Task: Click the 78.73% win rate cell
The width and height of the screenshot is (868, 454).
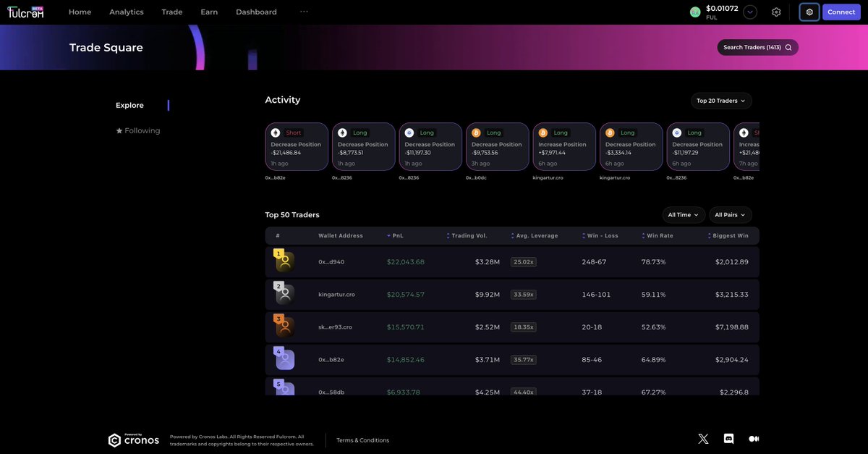Action: pos(653,261)
